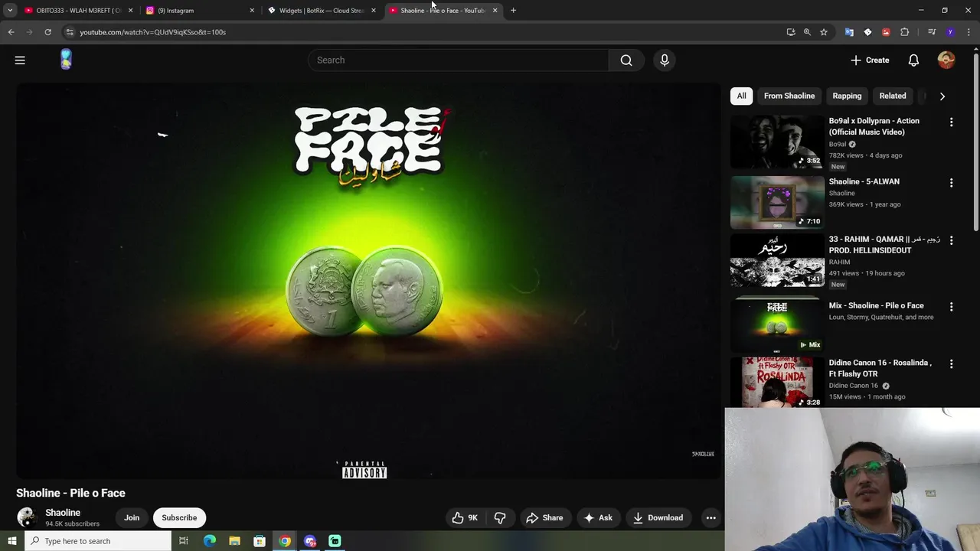The width and height of the screenshot is (980, 551).
Task: Open options for Didine Canon 16 Rosalinda
Action: click(952, 364)
